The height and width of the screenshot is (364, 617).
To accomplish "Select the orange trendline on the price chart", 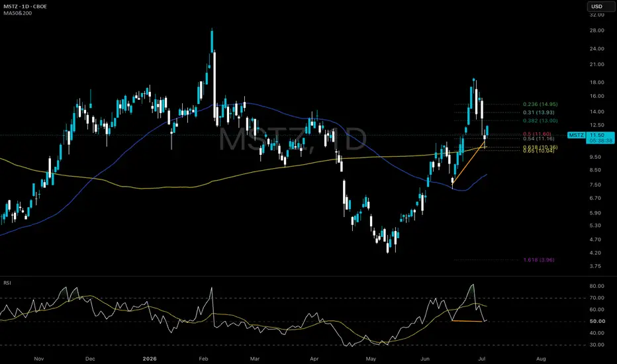I will tap(468, 163).
